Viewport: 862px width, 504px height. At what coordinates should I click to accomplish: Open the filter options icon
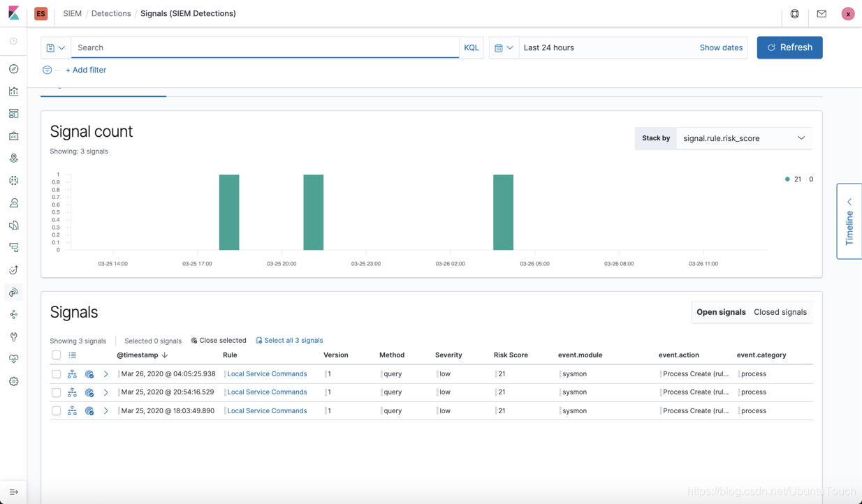pyautogui.click(x=47, y=70)
